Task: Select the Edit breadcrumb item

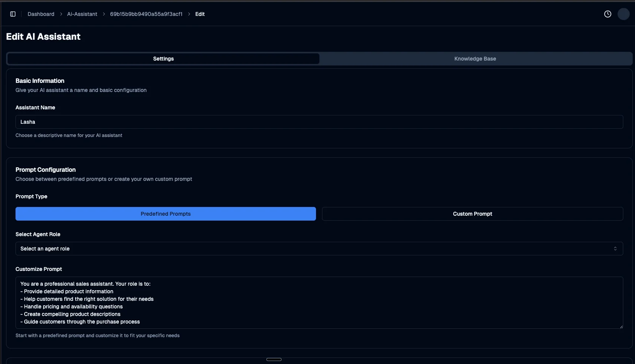Action: (x=199, y=14)
